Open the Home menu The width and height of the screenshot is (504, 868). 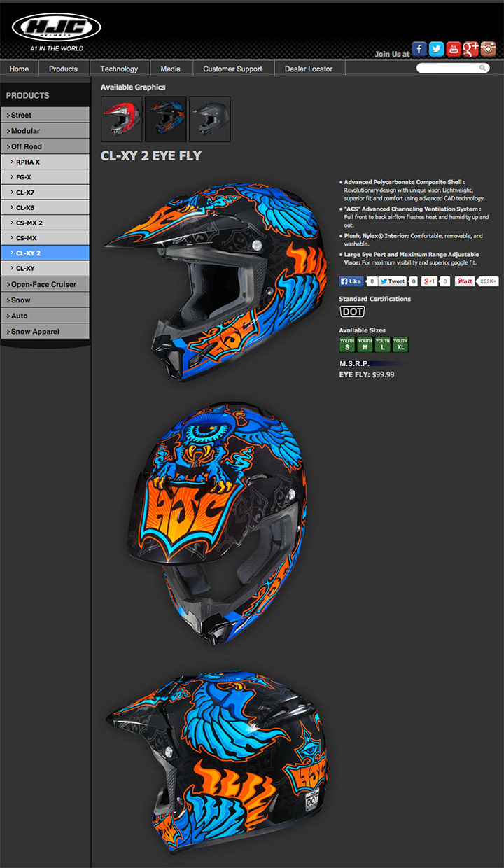(x=20, y=69)
